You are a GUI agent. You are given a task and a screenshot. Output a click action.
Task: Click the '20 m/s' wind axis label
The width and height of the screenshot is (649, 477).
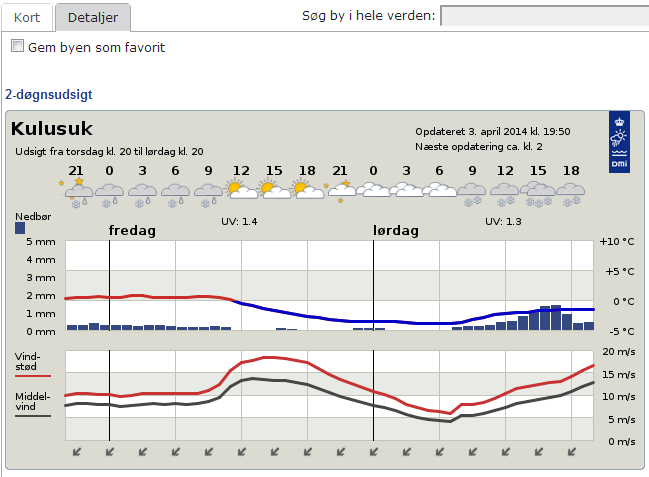(618, 352)
